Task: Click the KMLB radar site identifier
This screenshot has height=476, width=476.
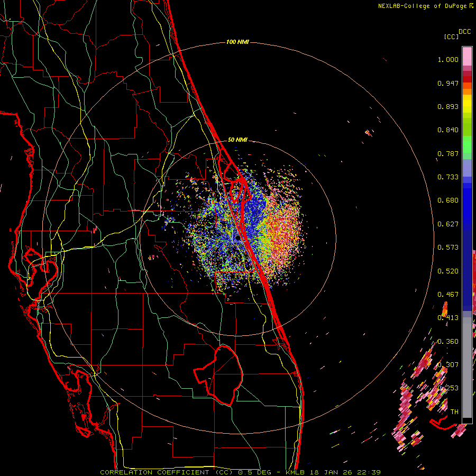Action: [x=296, y=472]
